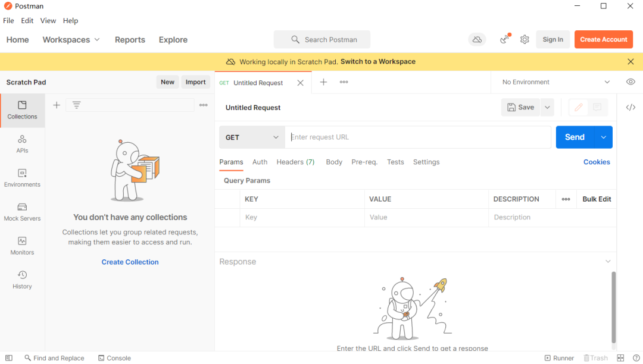Open the View menu
Image resolution: width=643 pixels, height=364 pixels.
pos(48,20)
